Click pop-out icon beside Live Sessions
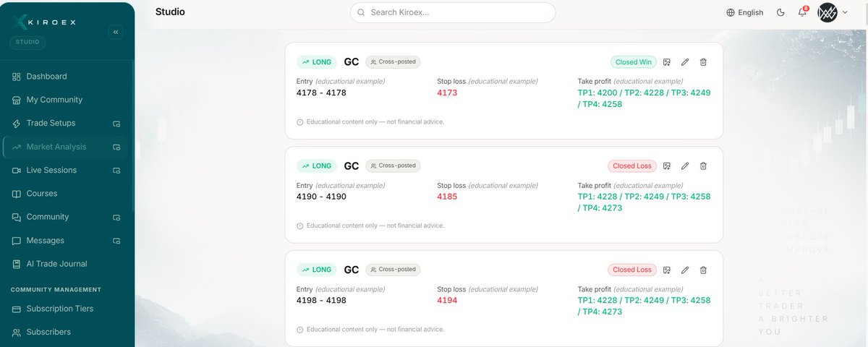The height and width of the screenshot is (347, 868). click(116, 171)
